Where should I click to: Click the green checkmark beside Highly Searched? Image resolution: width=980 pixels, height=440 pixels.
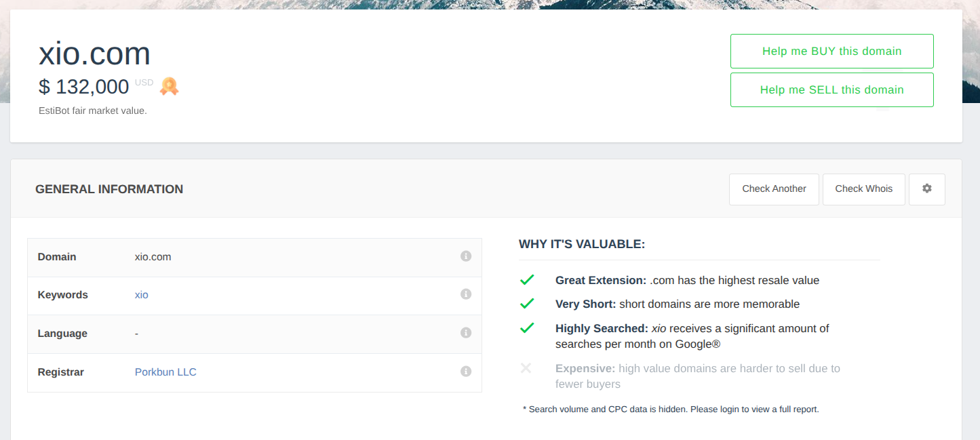point(527,328)
